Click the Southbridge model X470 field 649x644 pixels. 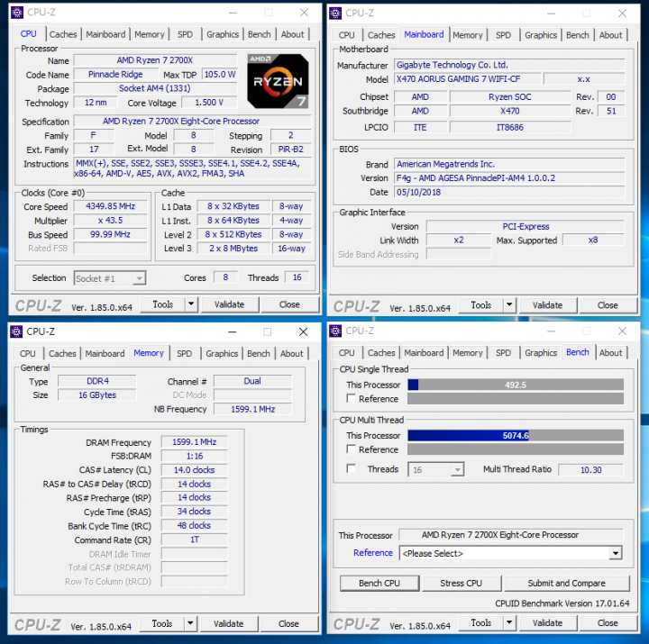(510, 112)
